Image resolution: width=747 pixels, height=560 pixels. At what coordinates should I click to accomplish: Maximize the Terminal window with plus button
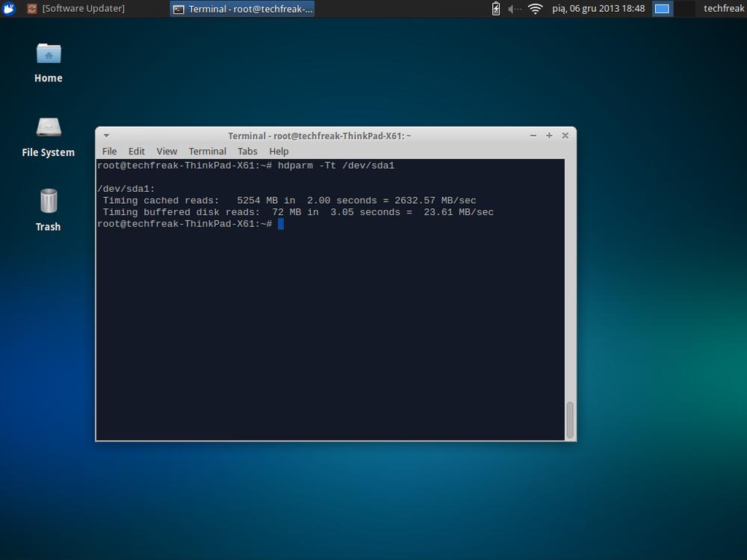[x=549, y=136]
